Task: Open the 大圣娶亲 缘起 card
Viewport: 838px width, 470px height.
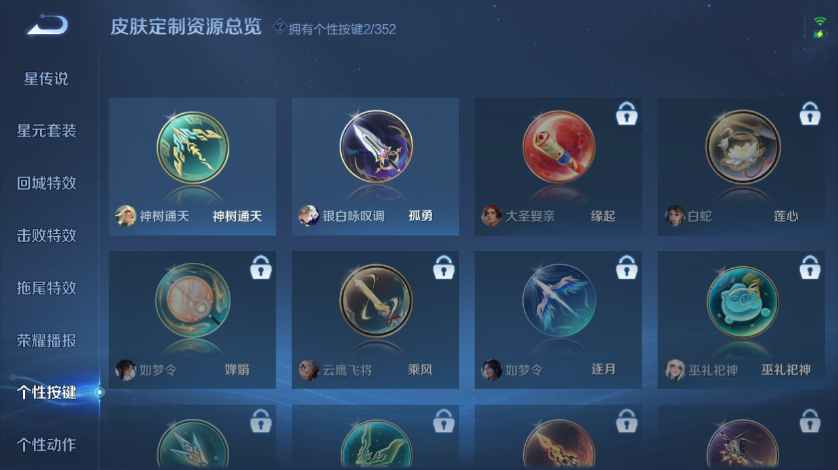Action: [558, 166]
